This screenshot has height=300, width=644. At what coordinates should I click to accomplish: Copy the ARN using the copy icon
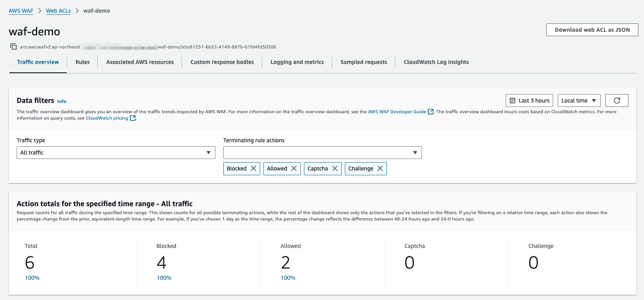coord(14,46)
